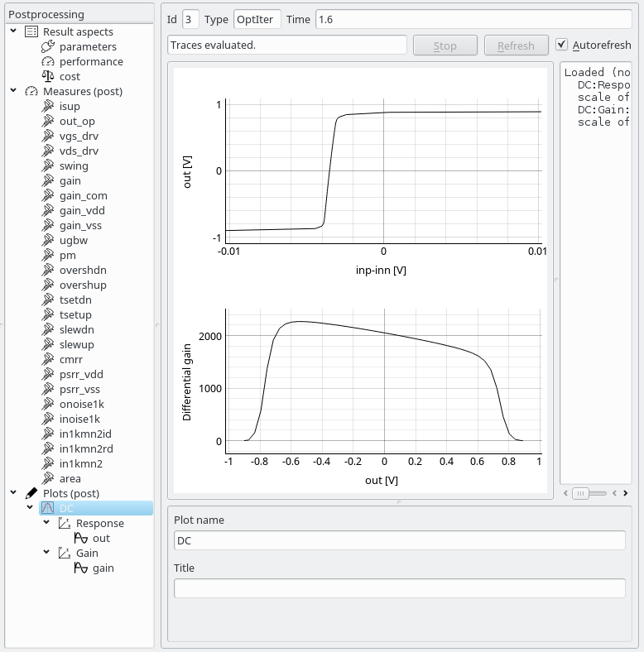Click the Title input field
Image resolution: width=644 pixels, height=652 pixels.
(x=399, y=588)
